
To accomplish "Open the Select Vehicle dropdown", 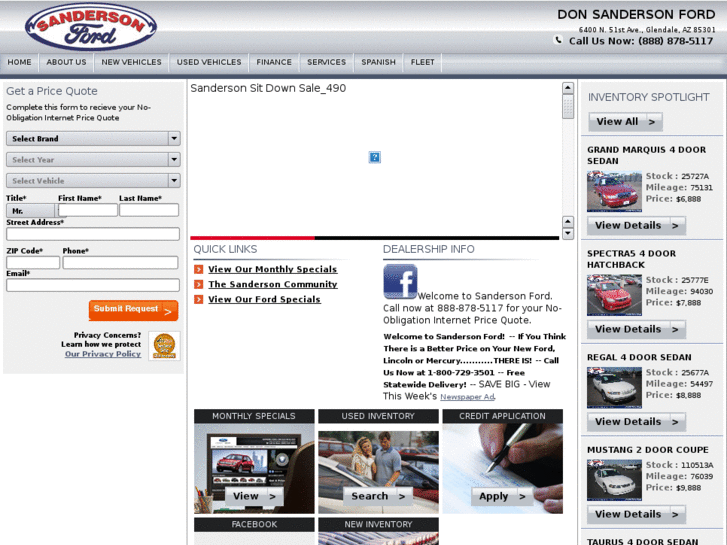I will (x=93, y=180).
